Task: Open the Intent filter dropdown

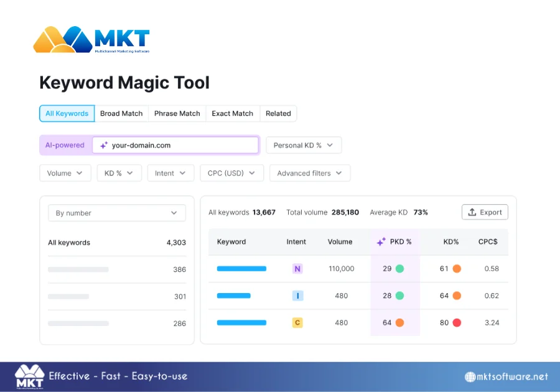Action: 170,173
